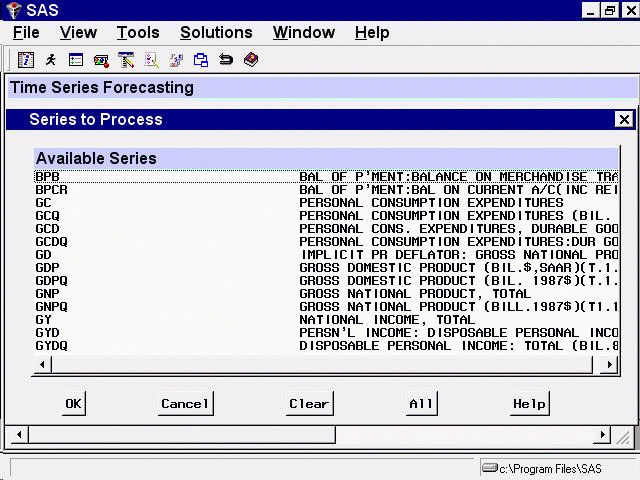Screen dimensions: 640x480
Task: Select the GCD series row
Action: pos(326,229)
